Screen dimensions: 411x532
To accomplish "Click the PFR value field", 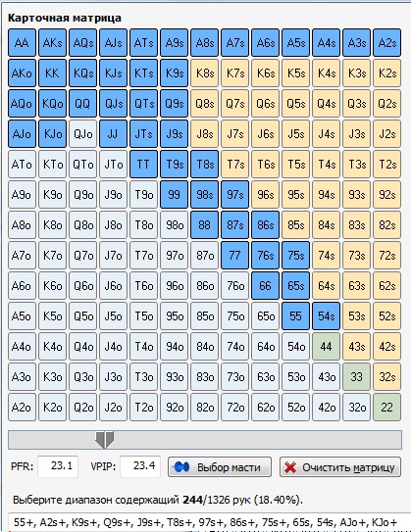I will (58, 466).
